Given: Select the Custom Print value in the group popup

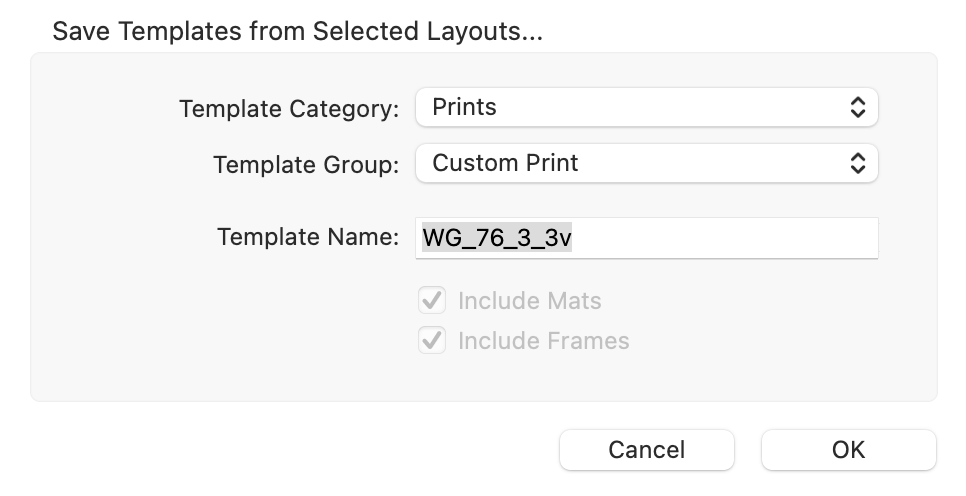Looking at the screenshot, I should pos(505,163).
